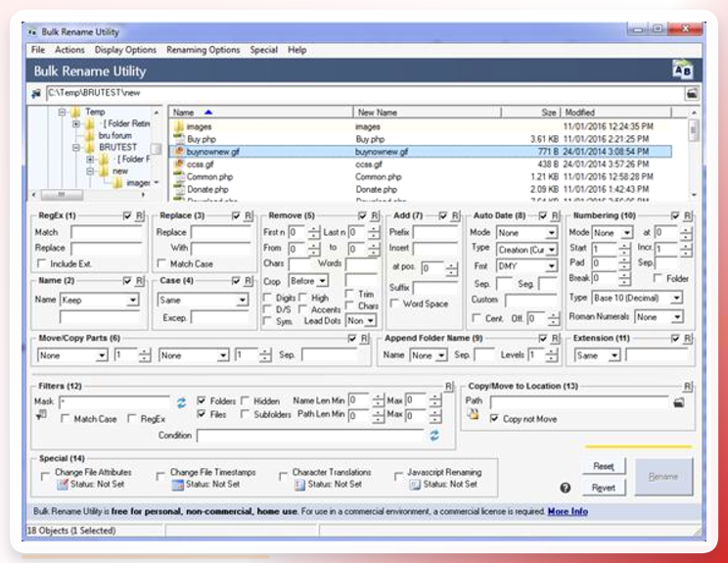Click the Filters Mask input field
728x563 pixels.
point(115,402)
